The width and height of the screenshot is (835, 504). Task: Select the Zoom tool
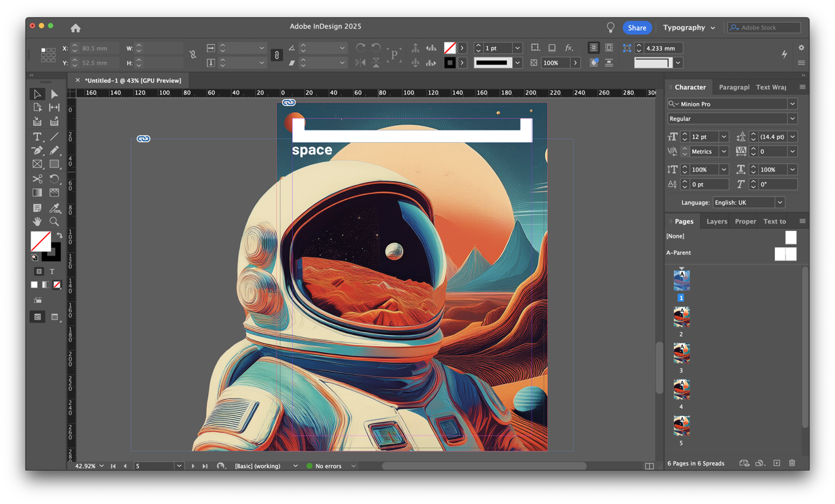(x=54, y=222)
